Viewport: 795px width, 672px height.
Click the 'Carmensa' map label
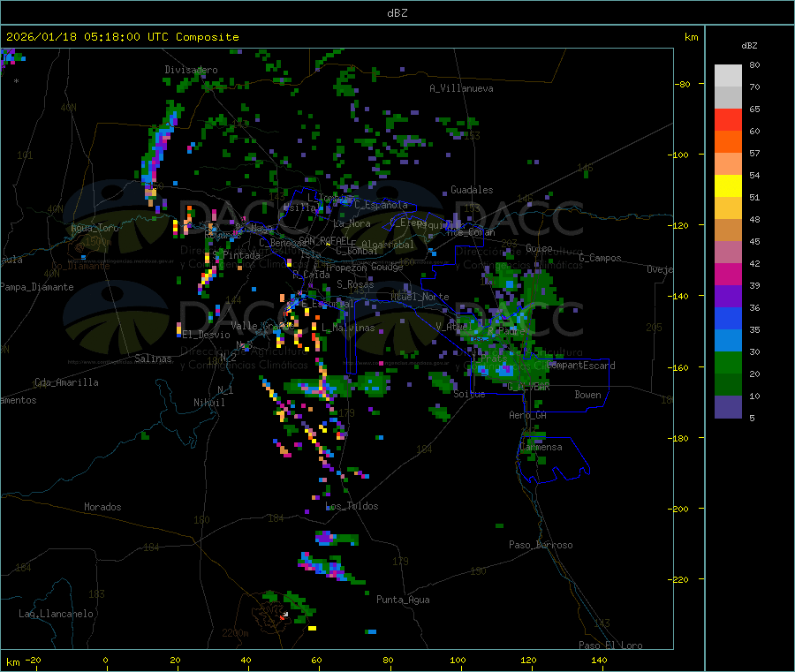[x=541, y=448]
